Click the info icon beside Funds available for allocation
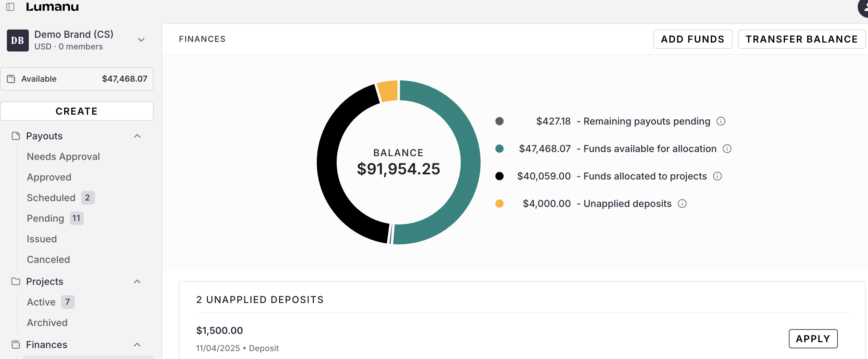The height and width of the screenshot is (359, 868). point(727,149)
